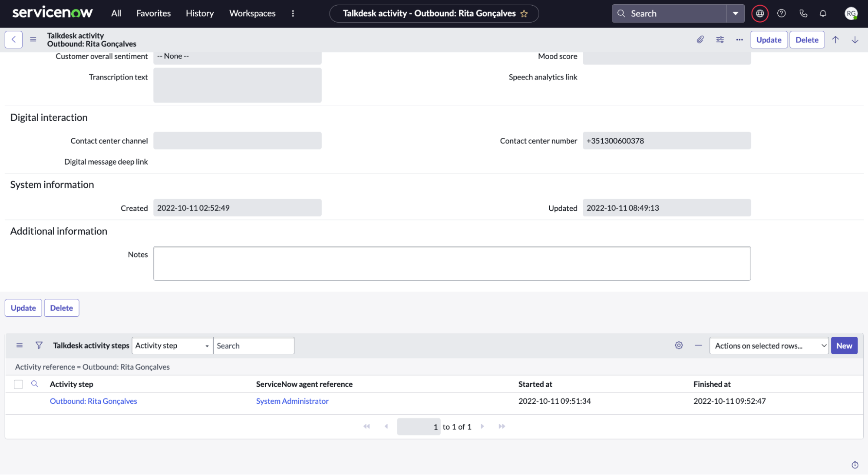Click the ServiceNow logo
The image size is (868, 475).
click(x=52, y=13)
